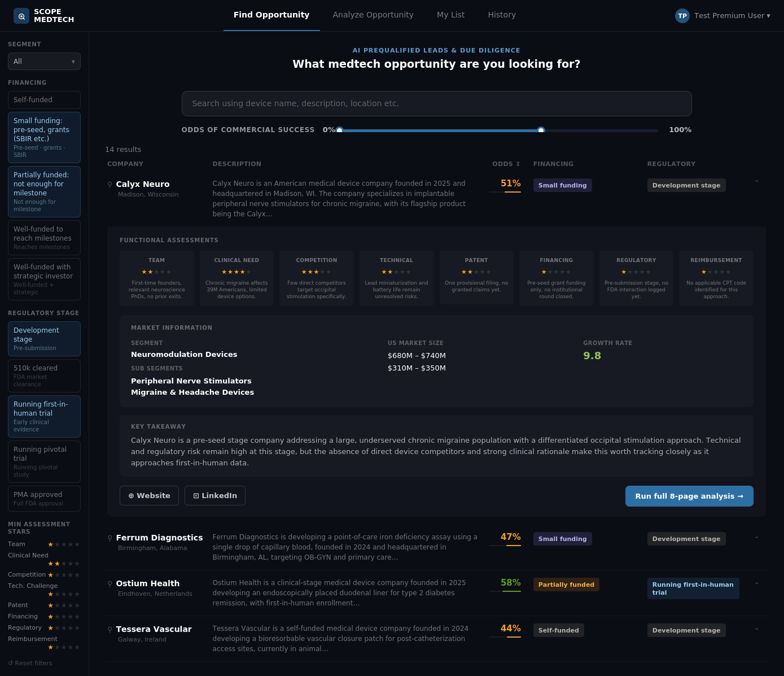Click the TP user avatar

point(682,16)
